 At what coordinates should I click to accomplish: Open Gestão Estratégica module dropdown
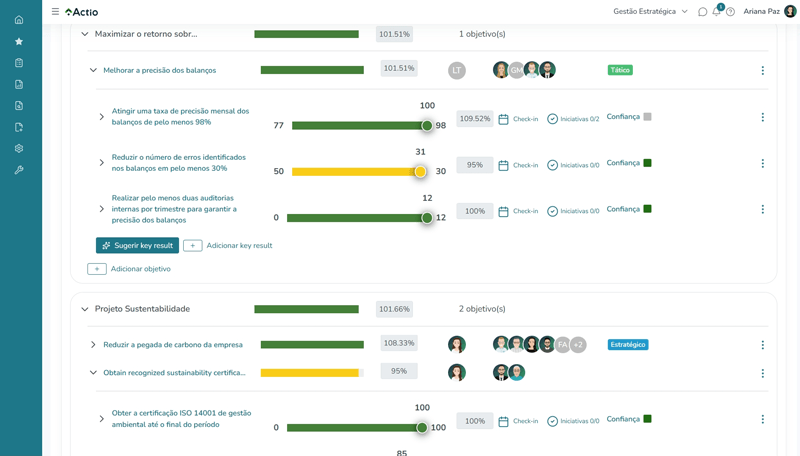click(651, 11)
